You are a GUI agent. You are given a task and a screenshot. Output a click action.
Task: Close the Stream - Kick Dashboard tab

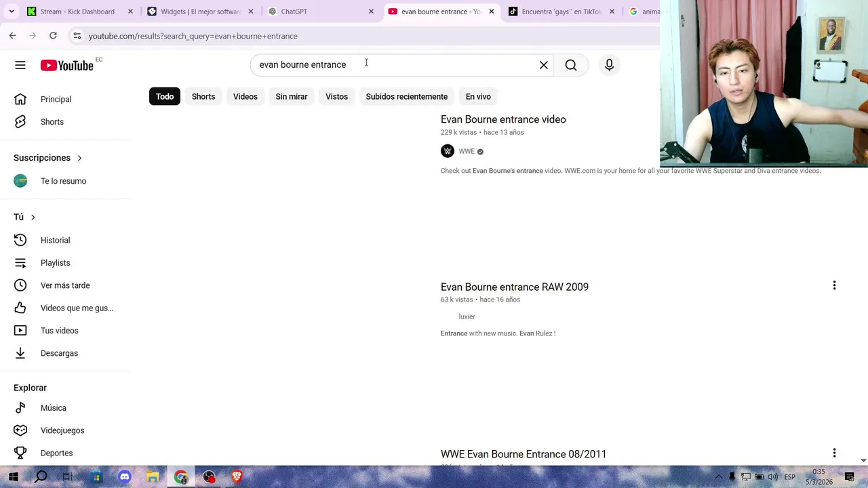[130, 12]
